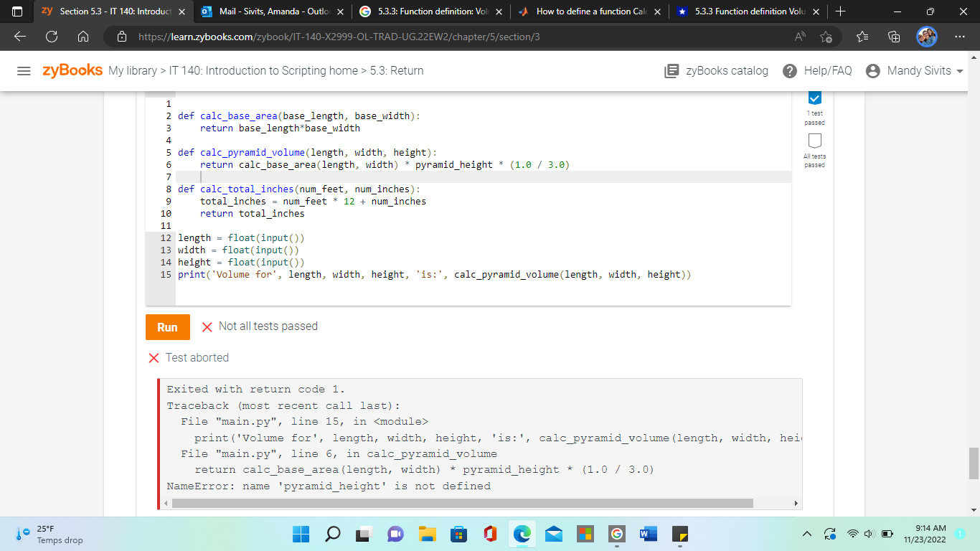
Task: Open volume control in the system tray
Action: (867, 534)
